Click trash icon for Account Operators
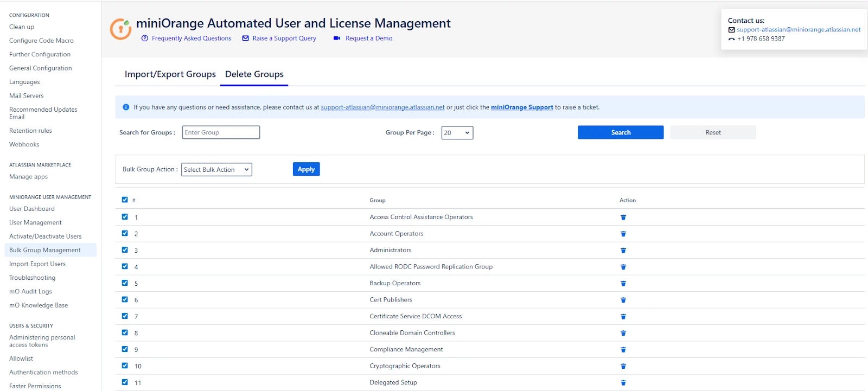The height and width of the screenshot is (391, 868). [x=623, y=234]
